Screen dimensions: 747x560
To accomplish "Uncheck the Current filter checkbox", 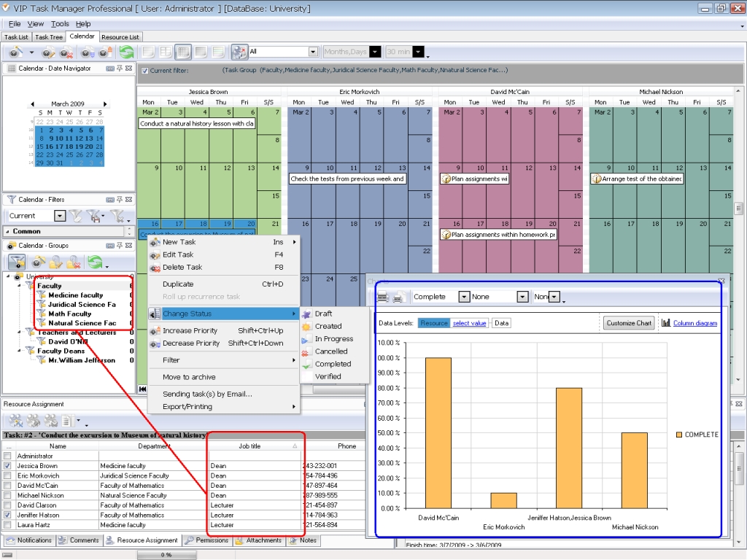I will [x=145, y=71].
